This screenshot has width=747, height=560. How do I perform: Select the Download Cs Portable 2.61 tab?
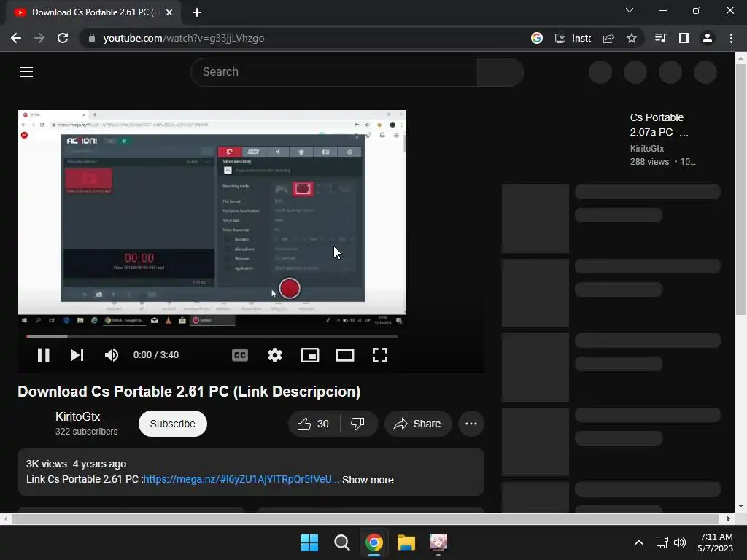click(93, 12)
